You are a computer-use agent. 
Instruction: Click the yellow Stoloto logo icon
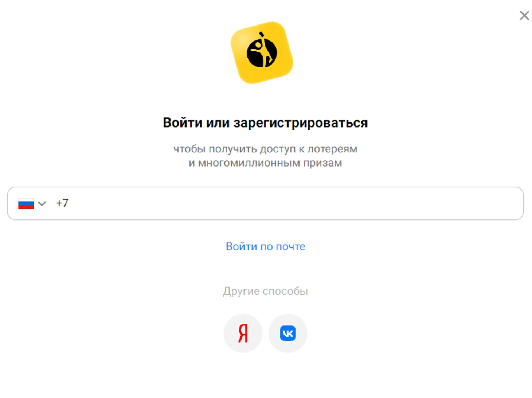coord(262,52)
